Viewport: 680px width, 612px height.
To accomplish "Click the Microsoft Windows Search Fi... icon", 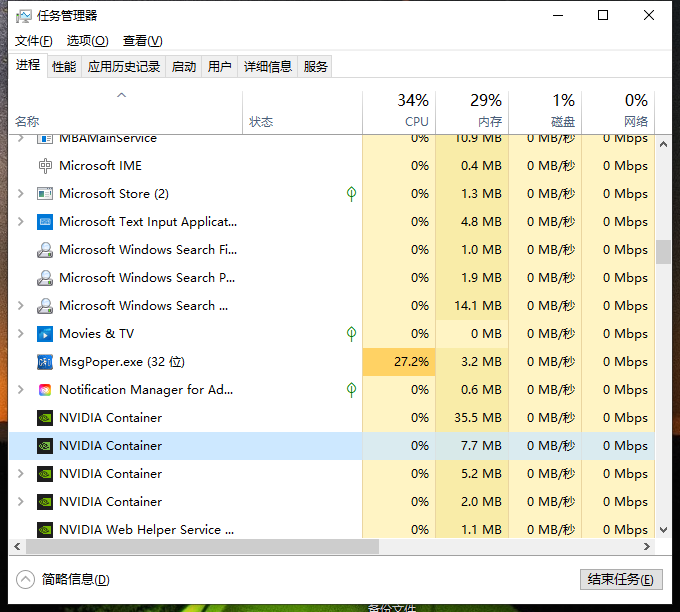I will pyautogui.click(x=45, y=250).
